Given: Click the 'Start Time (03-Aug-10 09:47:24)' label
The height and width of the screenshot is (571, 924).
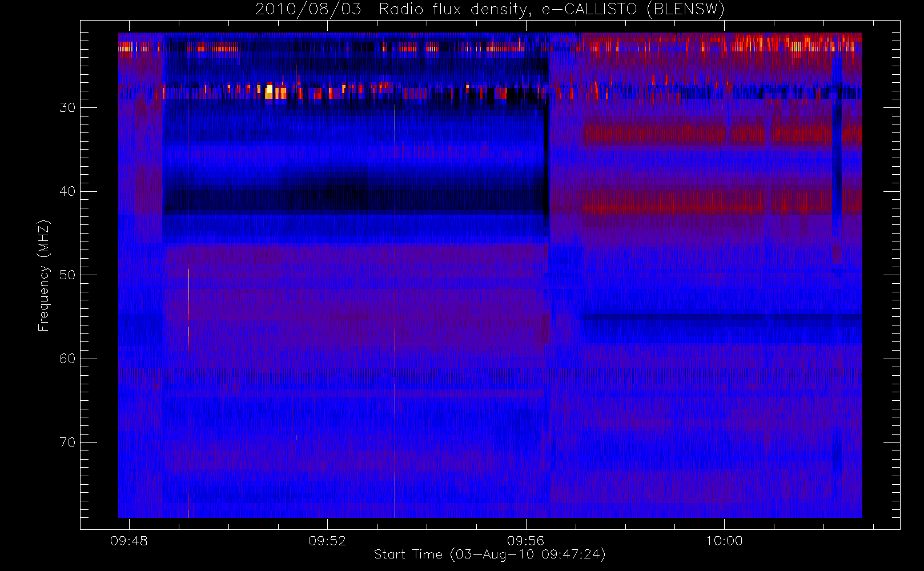Looking at the screenshot, I should [489, 554].
